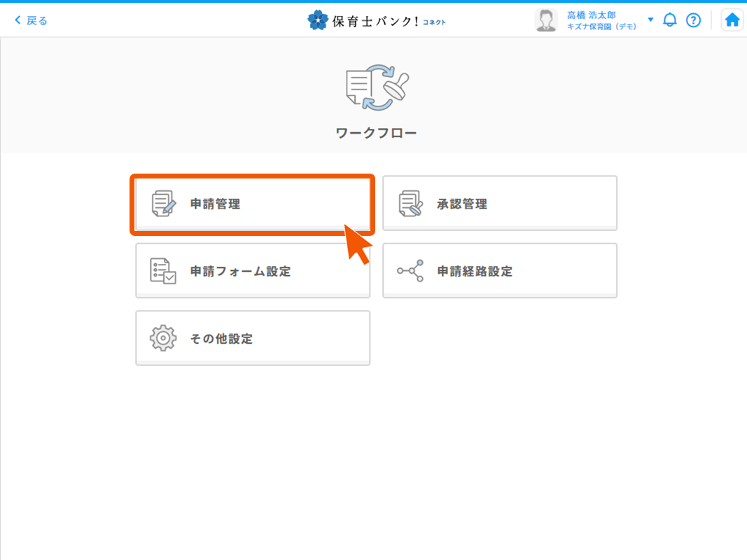Open the 申請管理 menu tile
The width and height of the screenshot is (747, 560).
(x=252, y=204)
